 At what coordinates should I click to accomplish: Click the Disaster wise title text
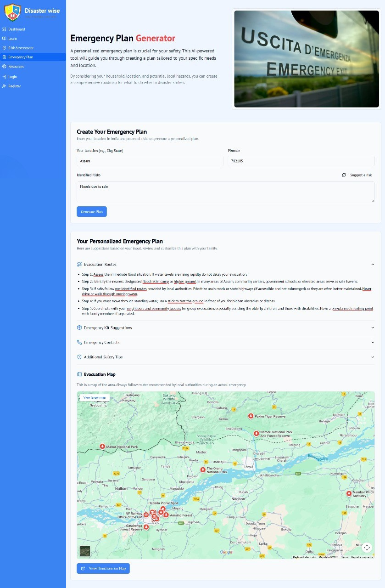42,11
